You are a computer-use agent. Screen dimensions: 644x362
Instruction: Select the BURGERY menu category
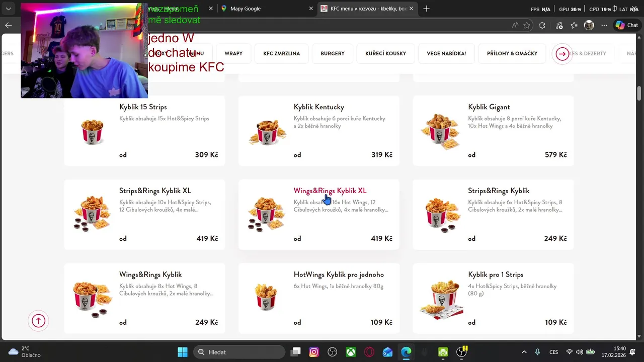tap(333, 54)
